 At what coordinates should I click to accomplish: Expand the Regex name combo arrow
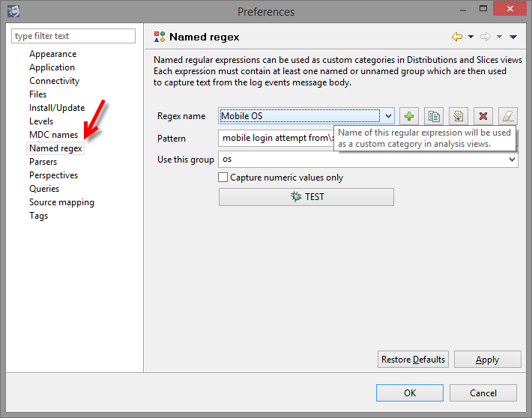click(388, 116)
